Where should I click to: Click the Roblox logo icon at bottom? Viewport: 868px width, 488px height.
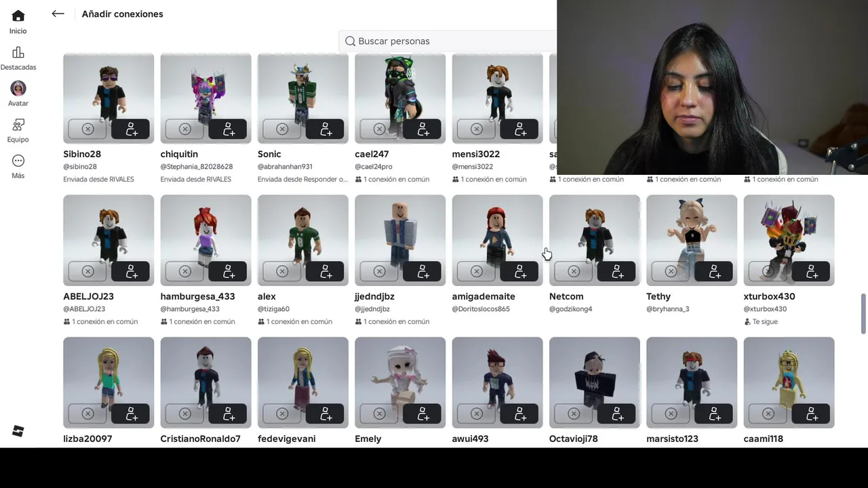click(18, 431)
